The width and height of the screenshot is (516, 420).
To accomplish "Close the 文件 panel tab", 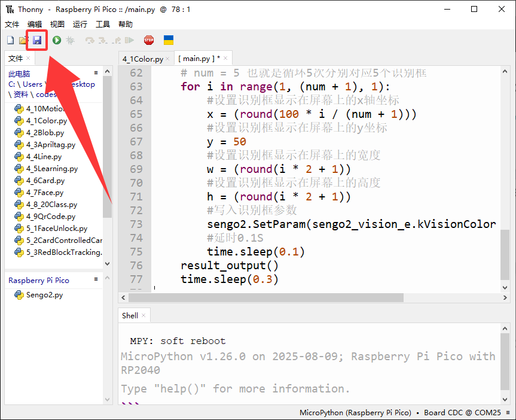I will (x=28, y=58).
